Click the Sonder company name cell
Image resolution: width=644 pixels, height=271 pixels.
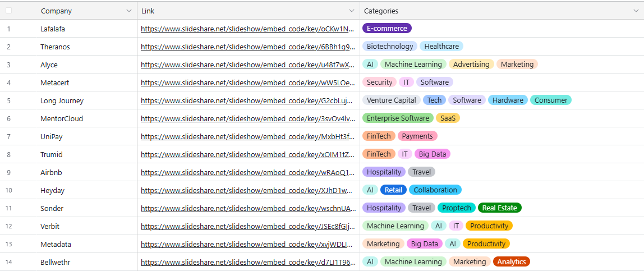52,208
